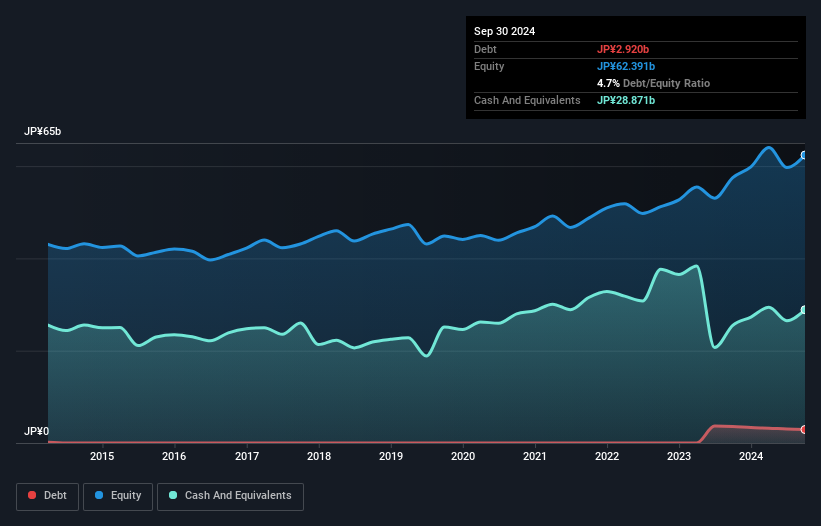Click the Debt row label in tooltip
821x526 pixels.
(485, 49)
